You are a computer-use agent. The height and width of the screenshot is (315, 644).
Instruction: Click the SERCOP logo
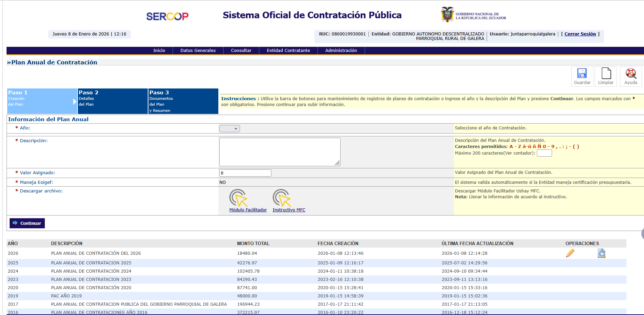coord(167,16)
